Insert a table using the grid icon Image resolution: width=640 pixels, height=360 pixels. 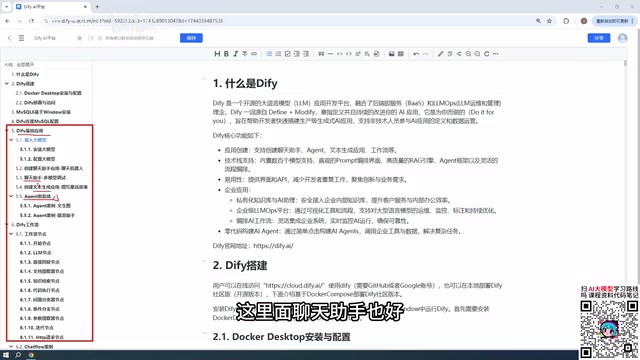tap(401, 54)
